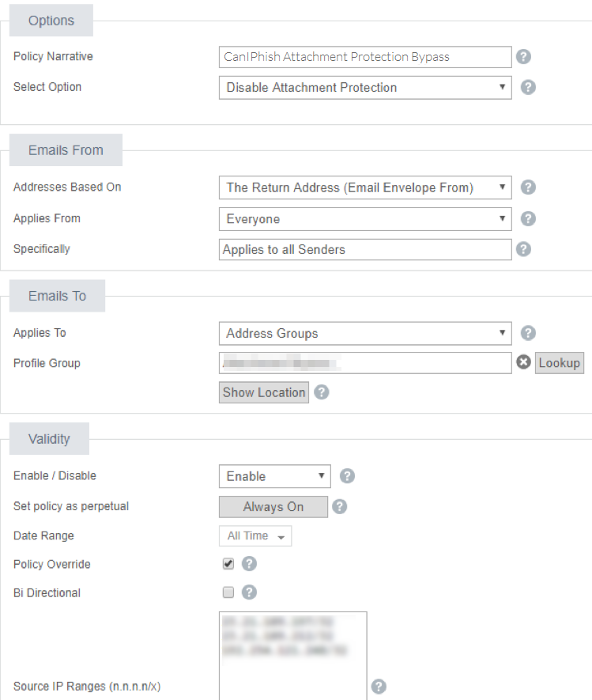Open help for Addresses Based On
The height and width of the screenshot is (700, 592).
528,187
